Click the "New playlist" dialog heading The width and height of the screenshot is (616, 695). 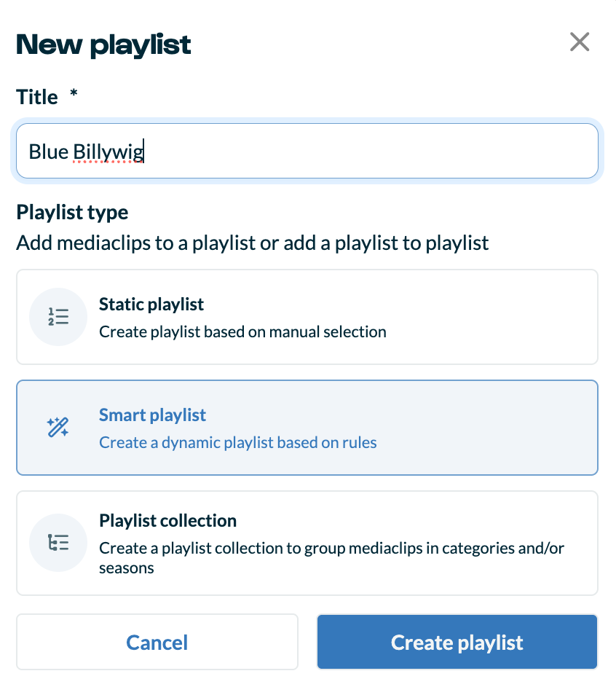[103, 44]
